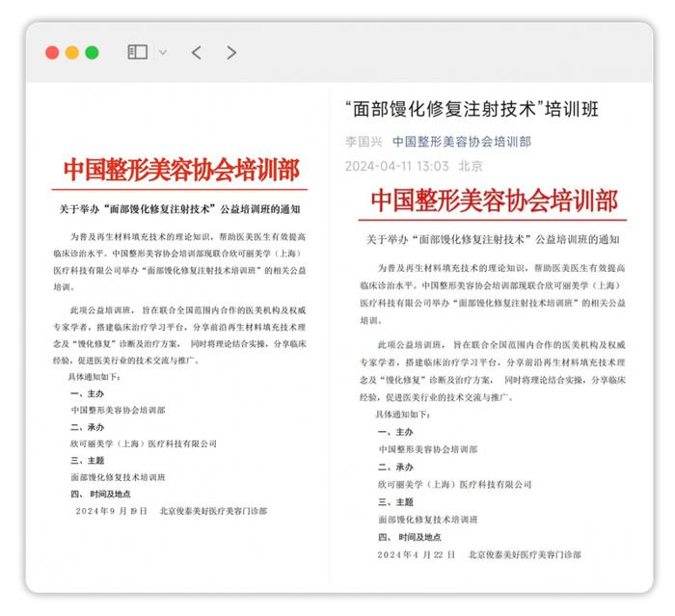
Task: Click the location text 北京
Action: pyautogui.click(x=471, y=166)
